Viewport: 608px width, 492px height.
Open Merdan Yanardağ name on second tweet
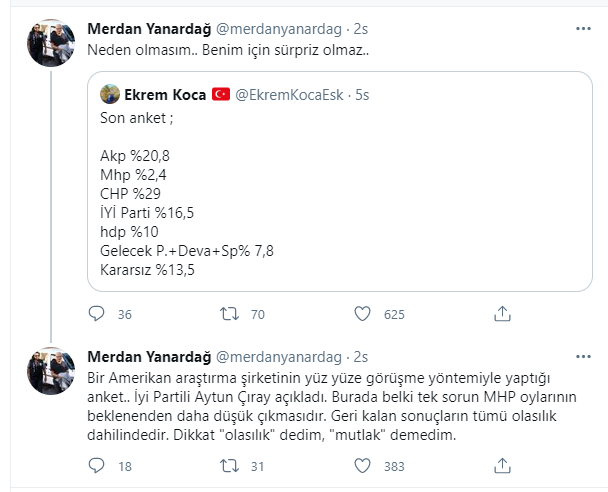coord(149,357)
